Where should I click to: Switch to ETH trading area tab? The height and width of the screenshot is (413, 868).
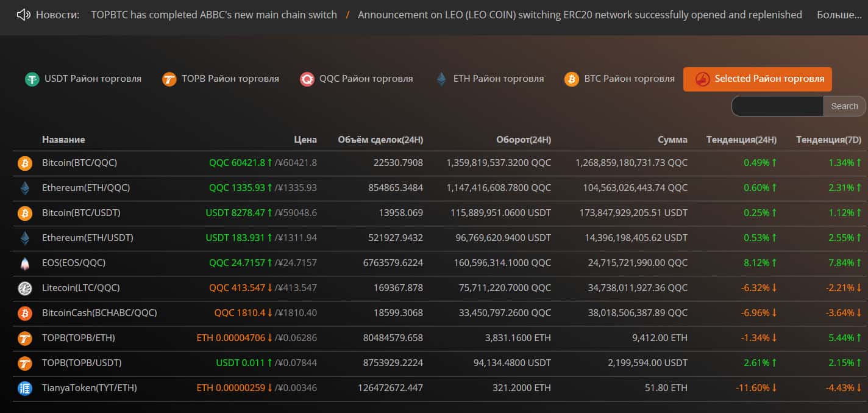tap(489, 79)
